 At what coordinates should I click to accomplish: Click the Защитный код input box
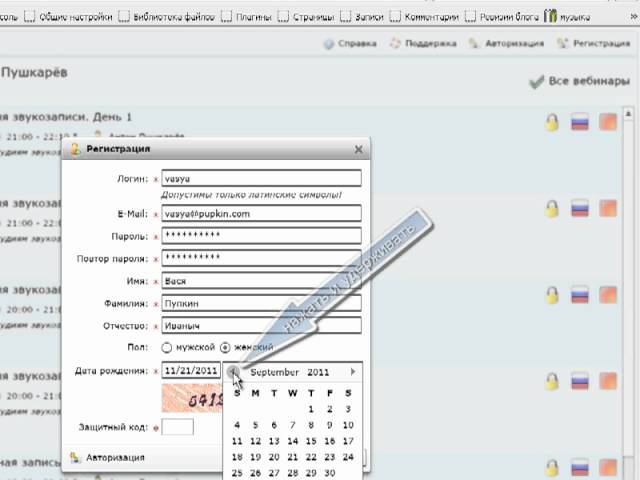pyautogui.click(x=178, y=427)
